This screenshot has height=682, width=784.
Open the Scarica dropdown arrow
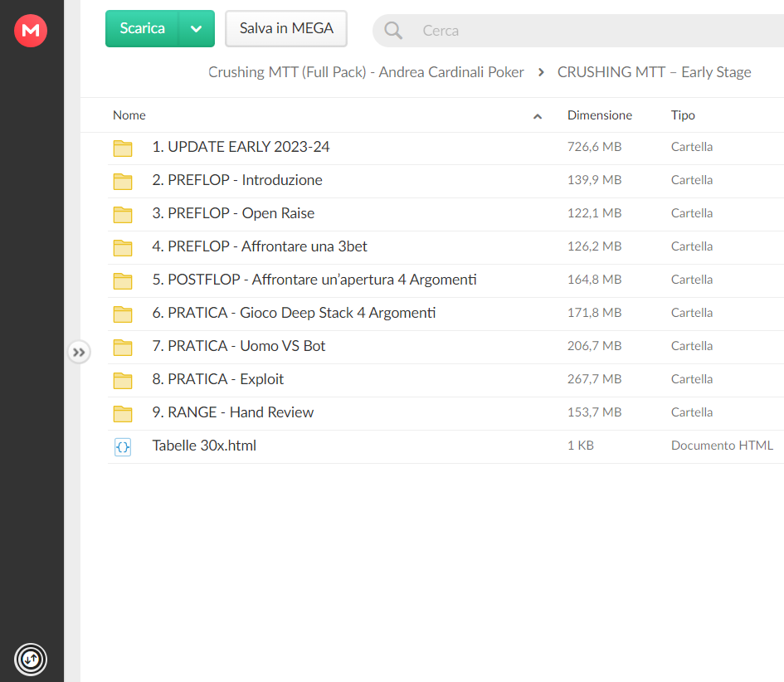[x=197, y=28]
